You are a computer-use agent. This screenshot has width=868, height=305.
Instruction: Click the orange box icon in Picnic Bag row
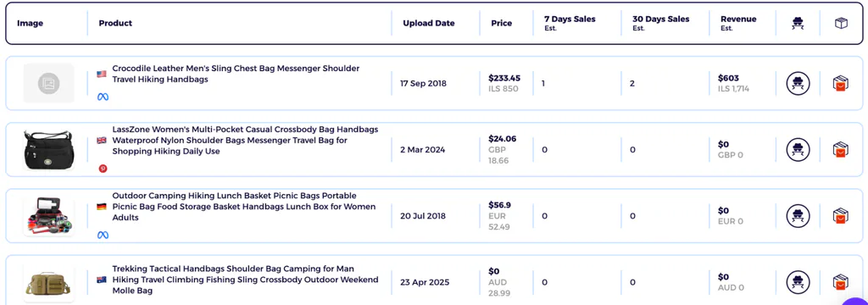tap(840, 216)
